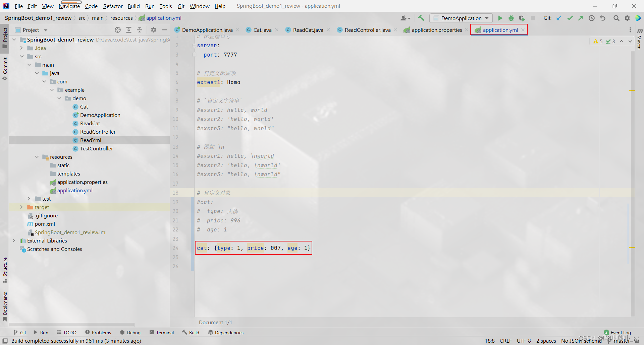This screenshot has height=345, width=644.
Task: Open the DemoApplication run configuration dropdown
Action: tap(461, 18)
